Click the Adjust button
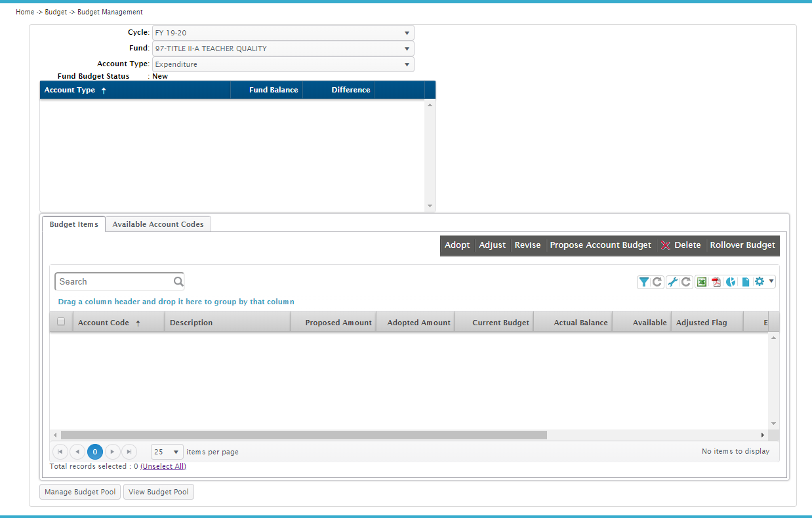The width and height of the screenshot is (812, 518). point(493,245)
